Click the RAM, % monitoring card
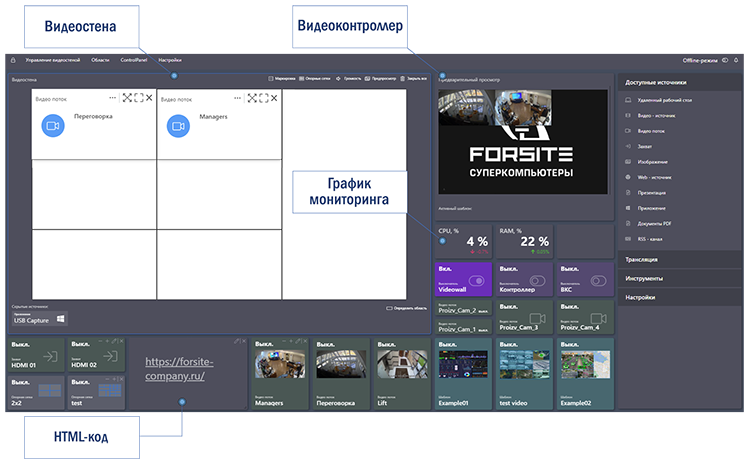This screenshot has height=462, width=750. [x=524, y=241]
